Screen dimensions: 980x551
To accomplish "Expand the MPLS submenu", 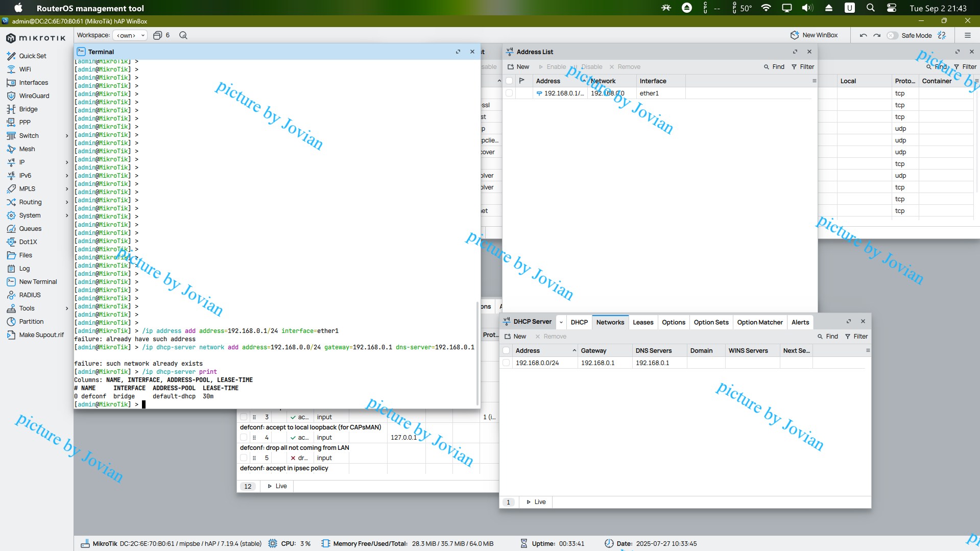I will pyautogui.click(x=67, y=189).
